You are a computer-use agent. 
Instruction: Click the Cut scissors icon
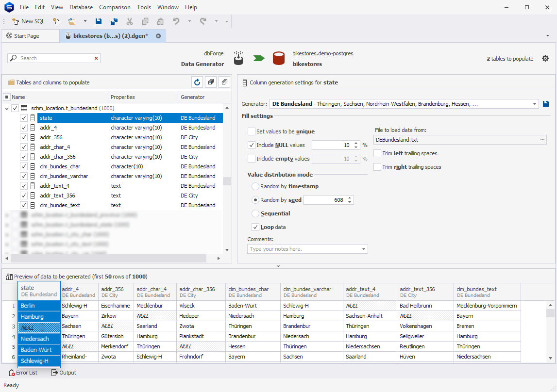click(130, 21)
